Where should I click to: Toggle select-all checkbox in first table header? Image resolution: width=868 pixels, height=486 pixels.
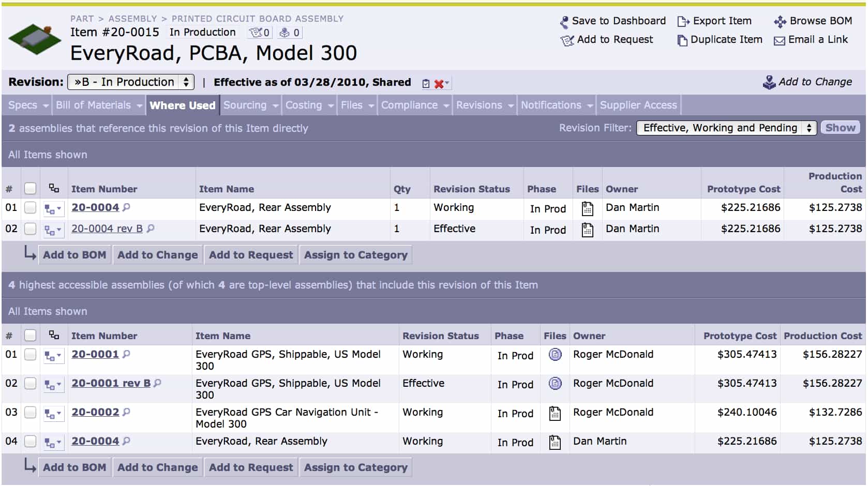(x=31, y=189)
